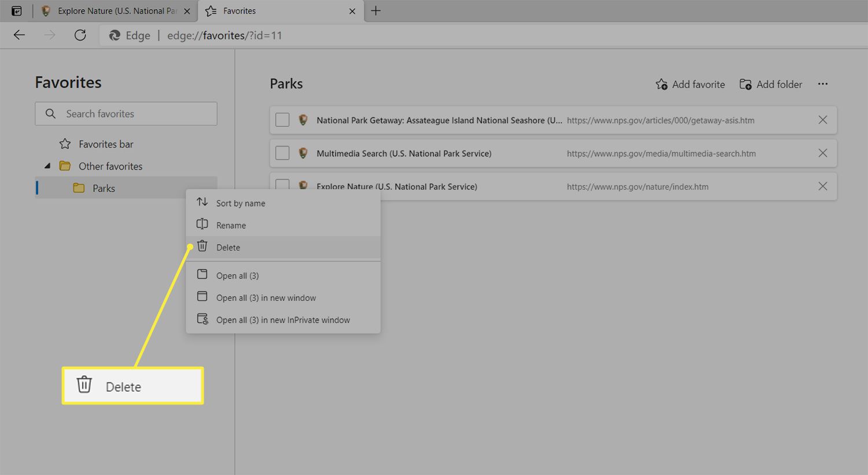
Task: Click Add folder button
Action: (x=771, y=84)
